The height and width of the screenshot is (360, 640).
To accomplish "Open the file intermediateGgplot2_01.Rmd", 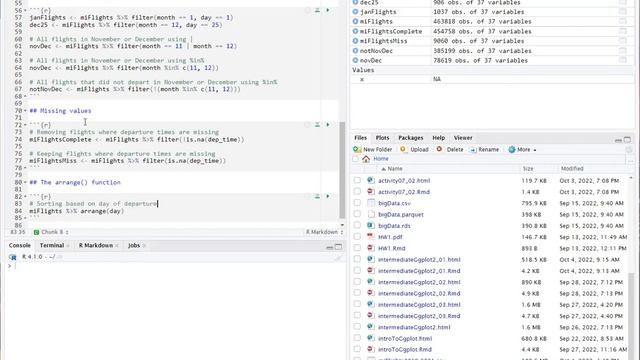I will click(x=419, y=271).
